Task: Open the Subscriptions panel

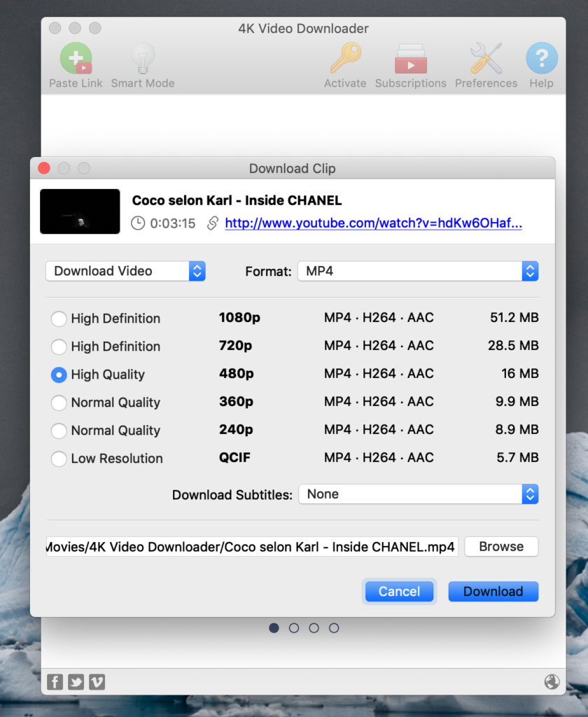Action: pyautogui.click(x=410, y=59)
